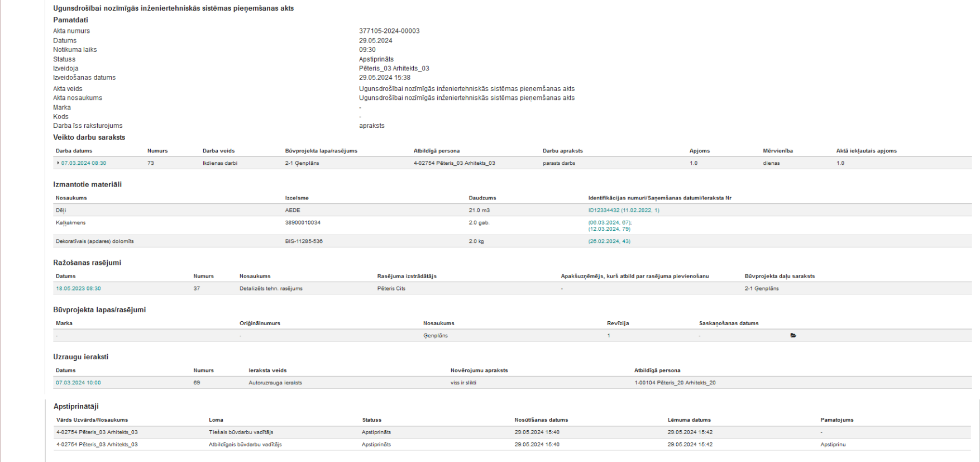Screen dimensions: 980x462
Task: Click 'Vārds Uzvārds/Nosaukums' column header
Action: (92, 420)
